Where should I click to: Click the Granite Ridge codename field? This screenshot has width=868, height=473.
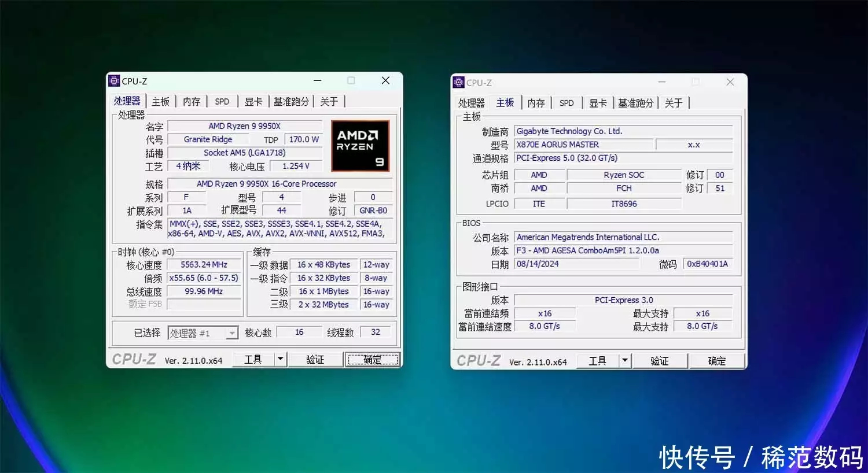(208, 139)
